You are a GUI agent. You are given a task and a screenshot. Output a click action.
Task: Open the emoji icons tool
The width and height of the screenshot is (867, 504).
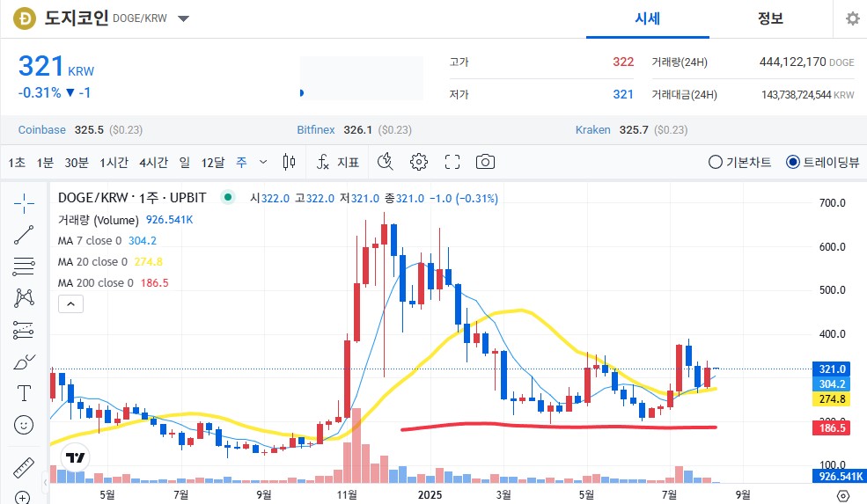click(24, 425)
